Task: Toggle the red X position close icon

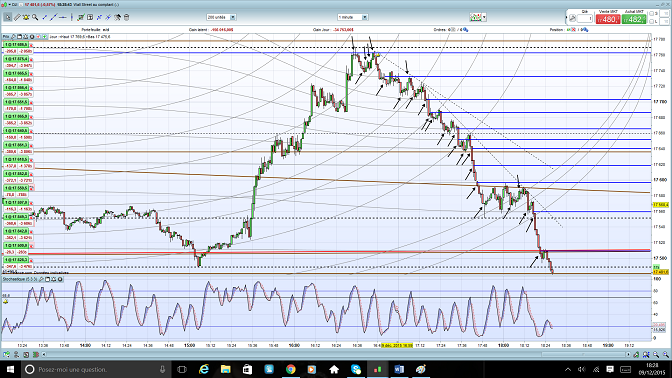Action: tap(573, 30)
